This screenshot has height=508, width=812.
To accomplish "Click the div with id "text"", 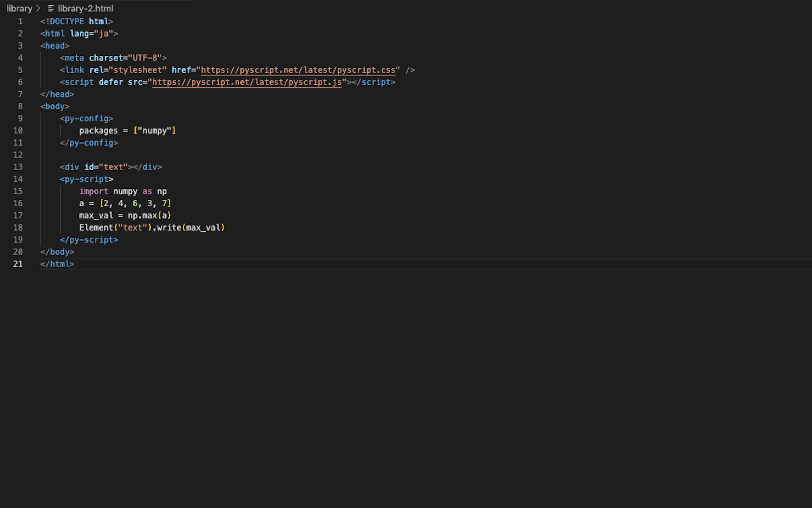I will click(x=110, y=167).
